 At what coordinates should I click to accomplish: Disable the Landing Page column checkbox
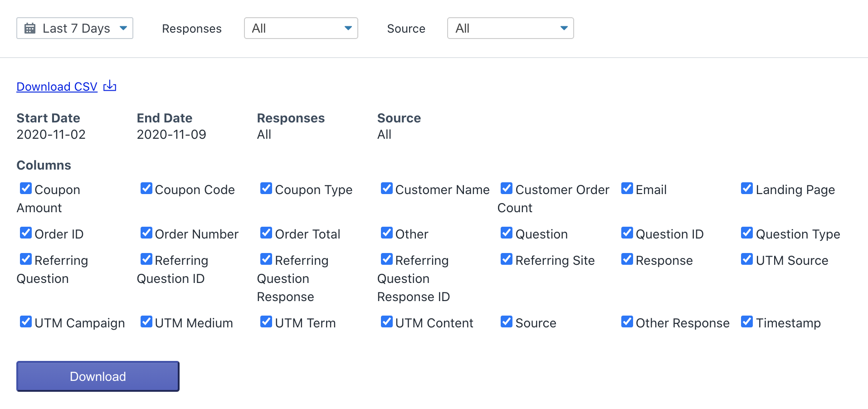pyautogui.click(x=747, y=188)
